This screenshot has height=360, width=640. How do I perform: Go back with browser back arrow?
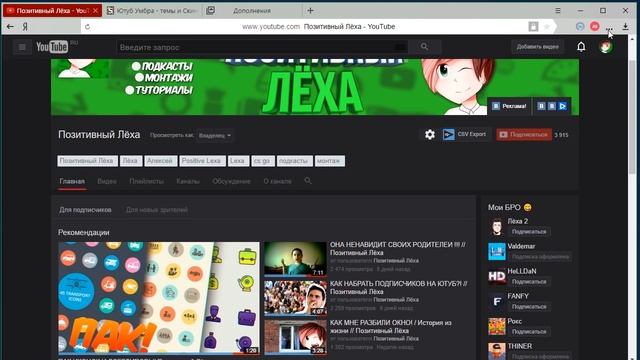pyautogui.click(x=10, y=27)
